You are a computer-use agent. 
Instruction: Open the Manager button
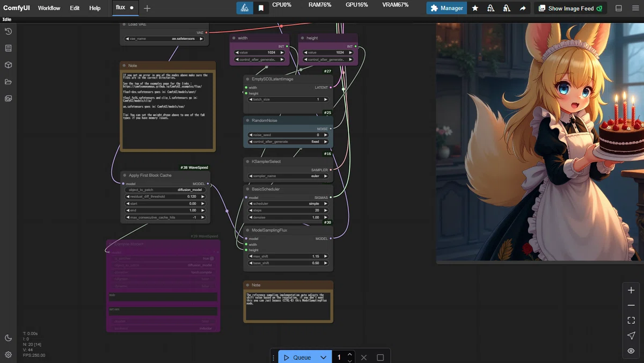tap(447, 8)
